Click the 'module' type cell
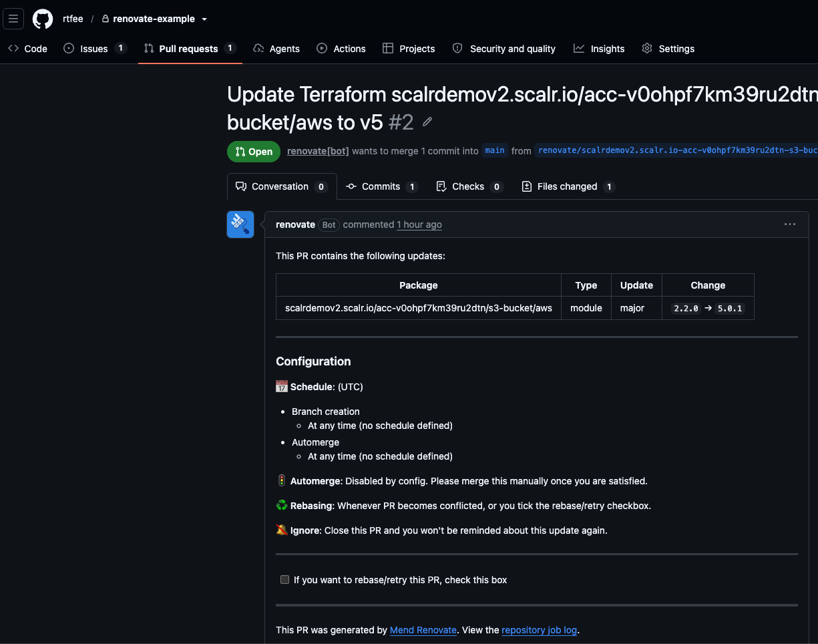Image resolution: width=818 pixels, height=644 pixels. click(x=586, y=308)
